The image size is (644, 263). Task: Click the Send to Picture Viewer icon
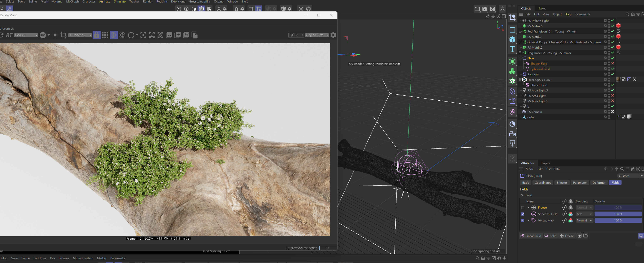point(186,35)
